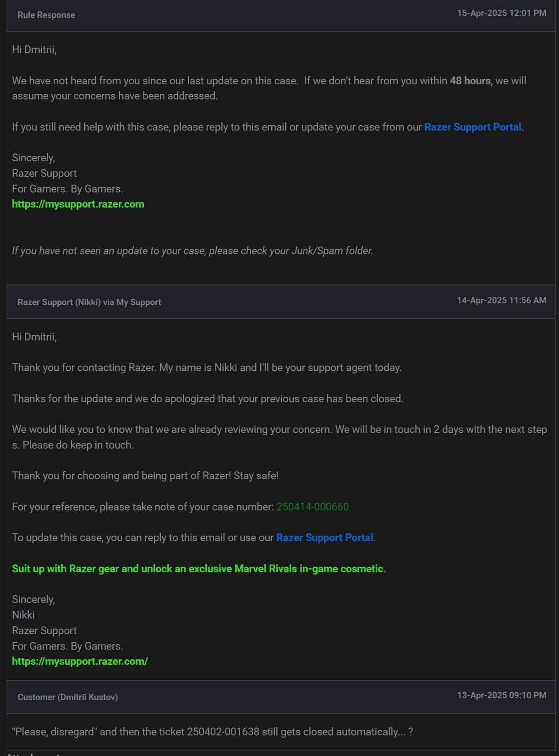The image size is (559, 756).
Task: Click the Junk/Spam folder italic note
Action: tap(192, 251)
